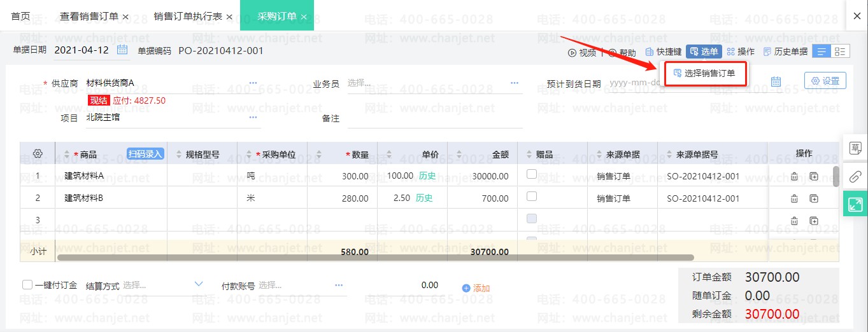
Task: Sort by 赠品 column
Action: pos(528,155)
